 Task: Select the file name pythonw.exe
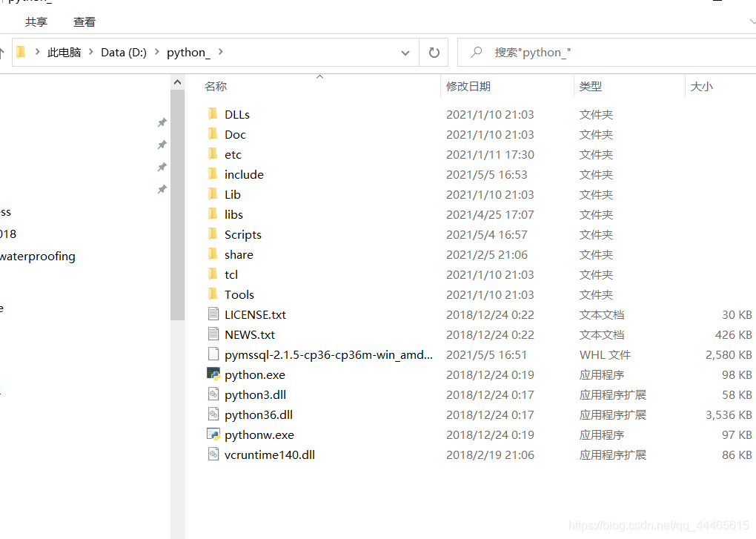(x=259, y=435)
